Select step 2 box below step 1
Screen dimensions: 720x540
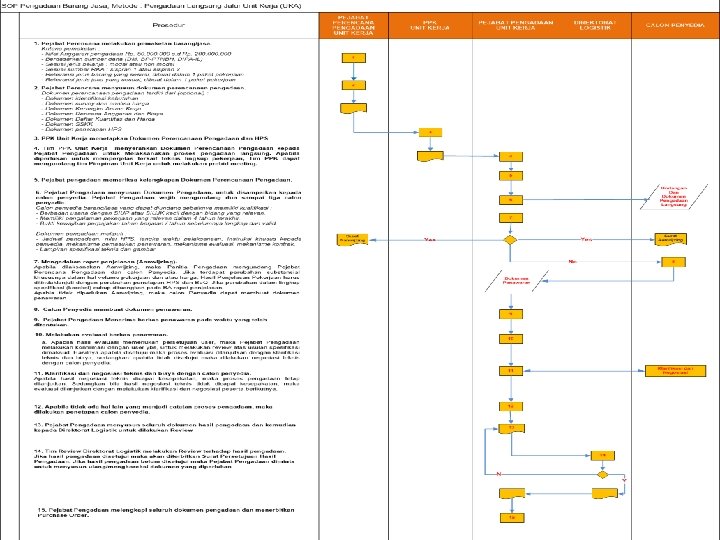pyautogui.click(x=354, y=85)
